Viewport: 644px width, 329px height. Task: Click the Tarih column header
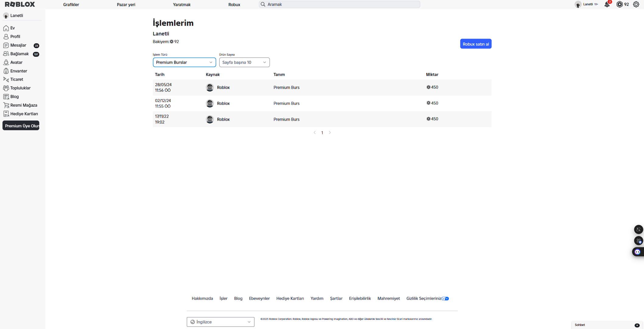(x=160, y=75)
